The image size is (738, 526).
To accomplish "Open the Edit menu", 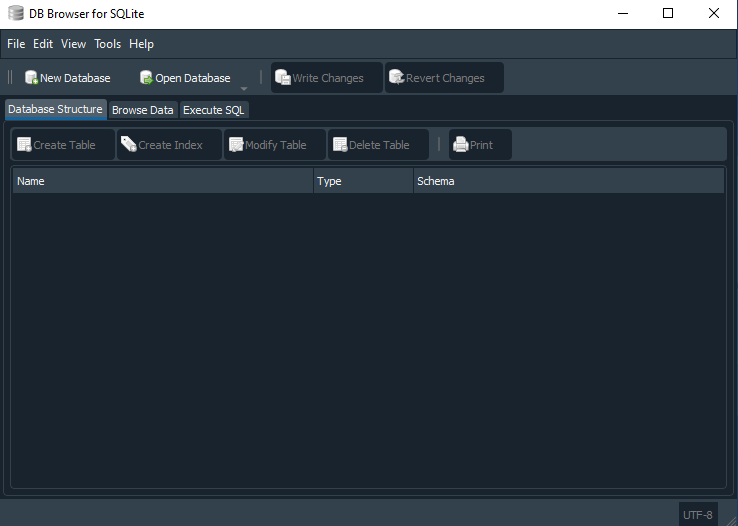I will pos(43,44).
